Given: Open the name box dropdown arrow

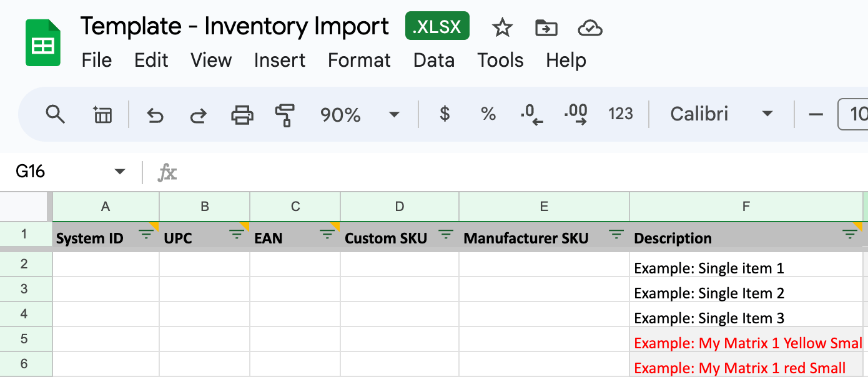Looking at the screenshot, I should (120, 172).
